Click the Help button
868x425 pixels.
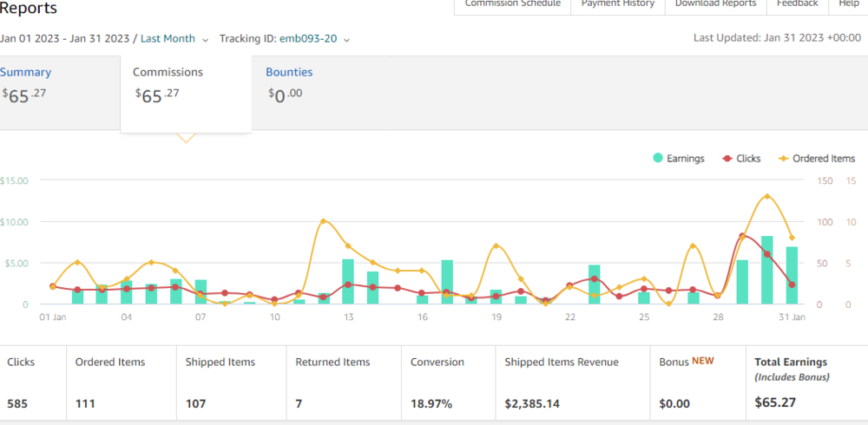point(848,4)
